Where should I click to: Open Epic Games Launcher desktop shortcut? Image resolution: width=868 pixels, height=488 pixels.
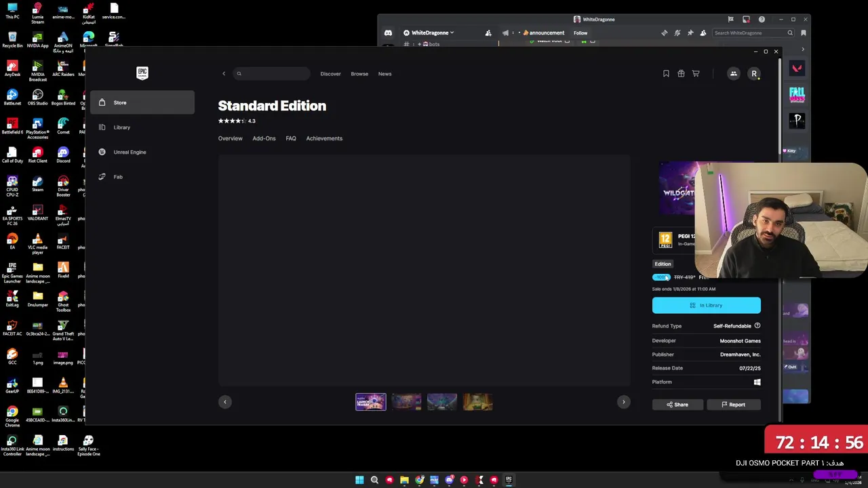tap(12, 271)
